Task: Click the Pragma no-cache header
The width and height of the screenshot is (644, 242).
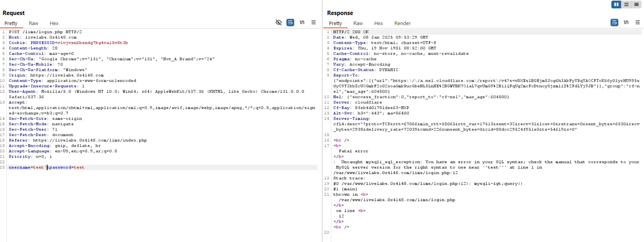Action: coord(355,59)
